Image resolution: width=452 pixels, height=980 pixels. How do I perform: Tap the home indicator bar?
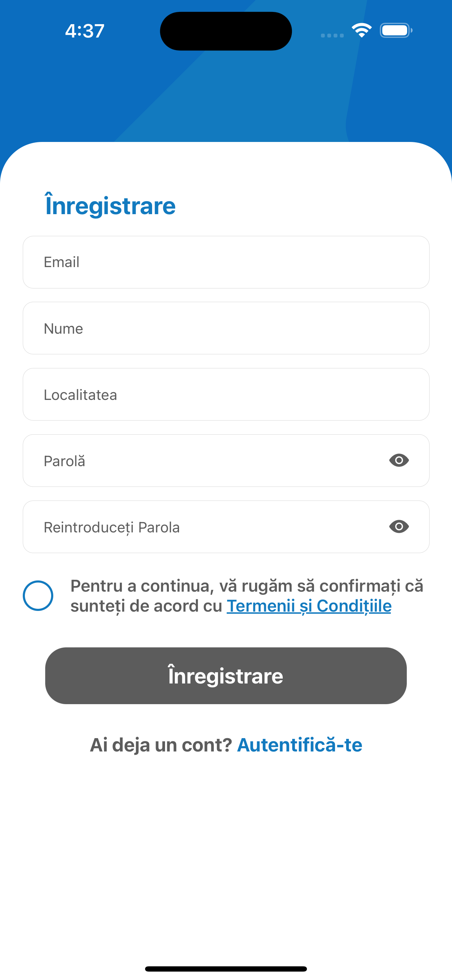[226, 968]
